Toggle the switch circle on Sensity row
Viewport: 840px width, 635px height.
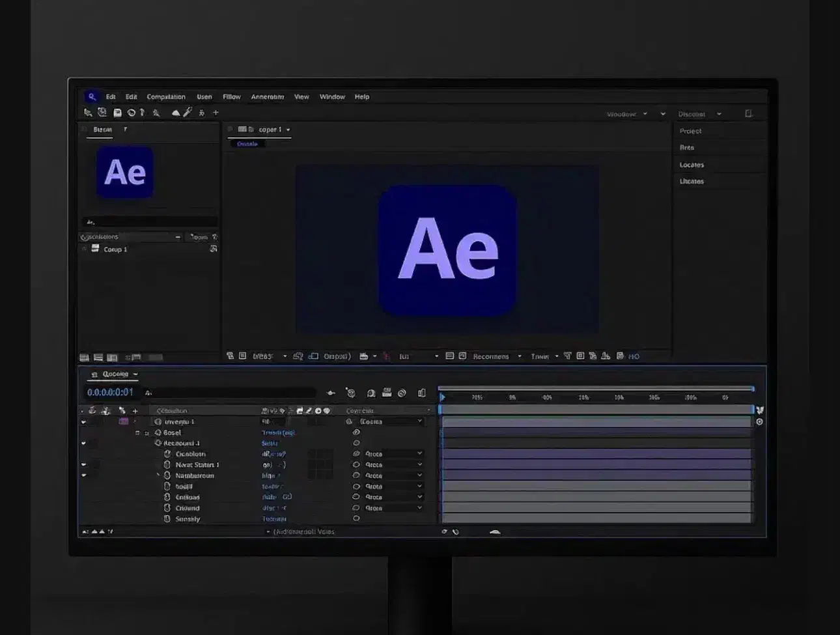point(356,519)
